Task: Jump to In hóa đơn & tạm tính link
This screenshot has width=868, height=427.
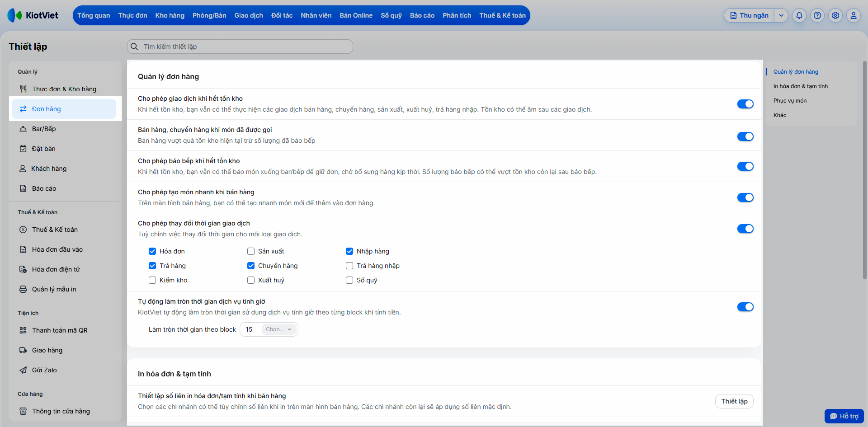Action: pos(801,86)
